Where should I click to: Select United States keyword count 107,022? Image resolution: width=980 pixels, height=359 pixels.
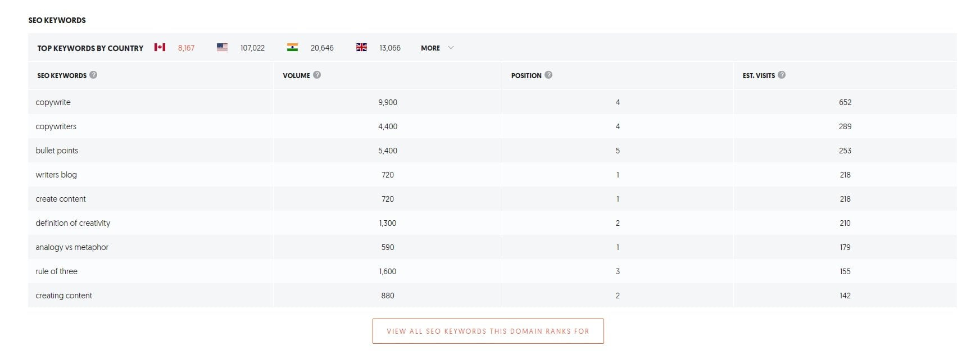click(252, 48)
